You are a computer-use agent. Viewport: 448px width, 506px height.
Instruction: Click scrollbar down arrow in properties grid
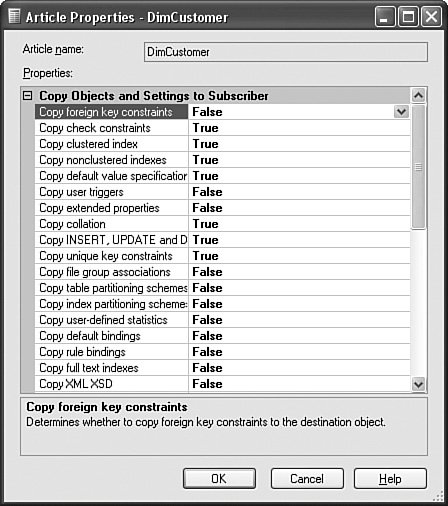[418, 384]
